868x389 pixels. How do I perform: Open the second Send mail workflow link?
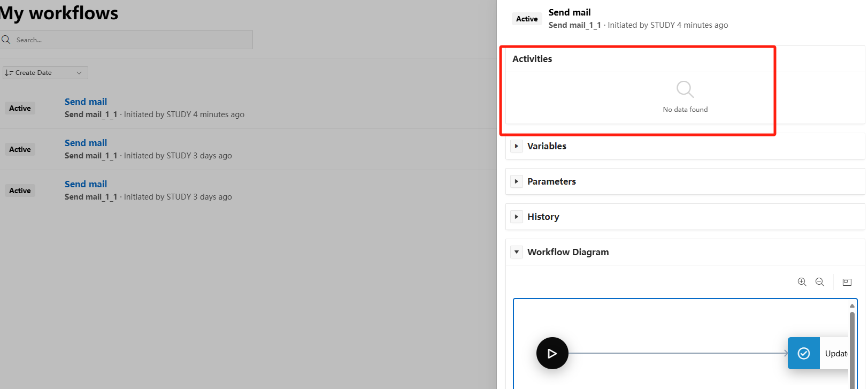pos(86,143)
